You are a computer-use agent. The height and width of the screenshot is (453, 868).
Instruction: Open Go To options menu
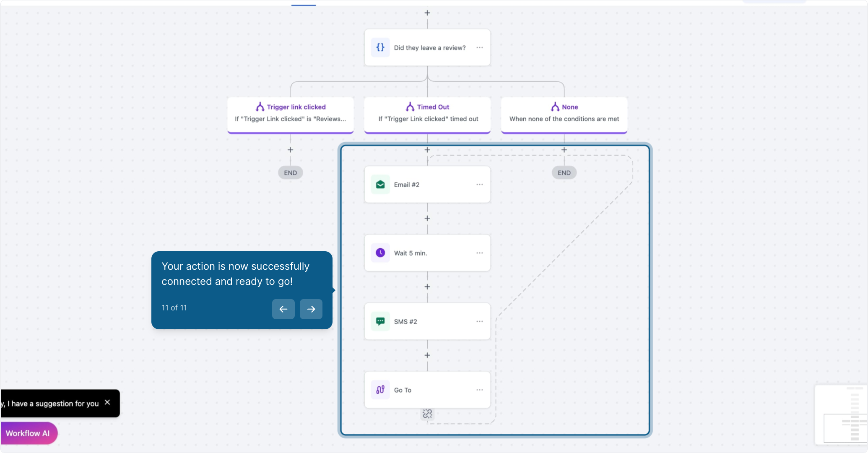[480, 390]
